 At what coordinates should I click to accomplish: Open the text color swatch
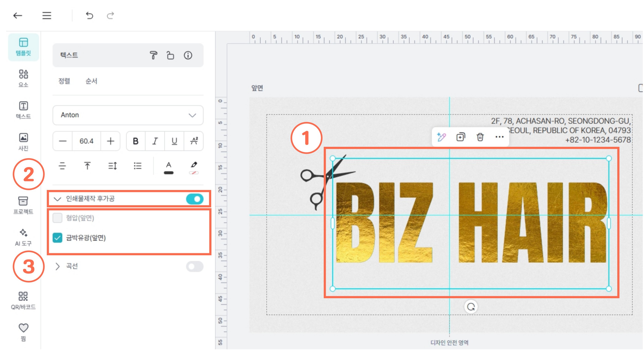[169, 167]
